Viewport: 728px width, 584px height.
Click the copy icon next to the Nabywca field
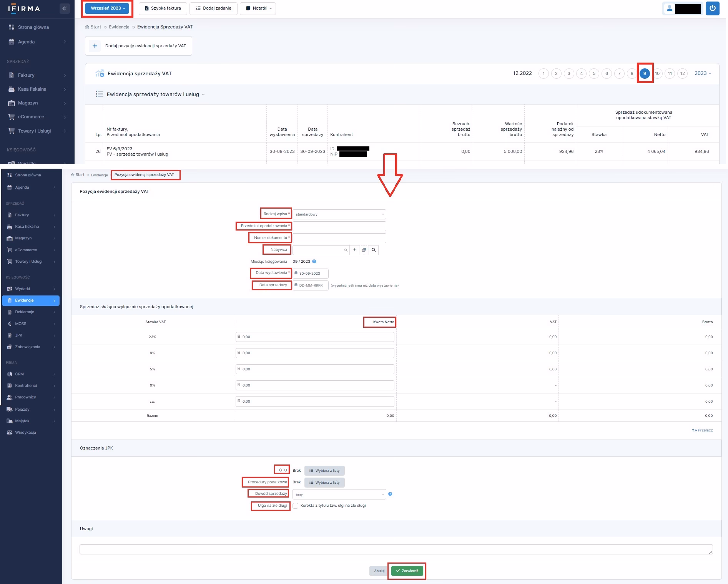(364, 250)
